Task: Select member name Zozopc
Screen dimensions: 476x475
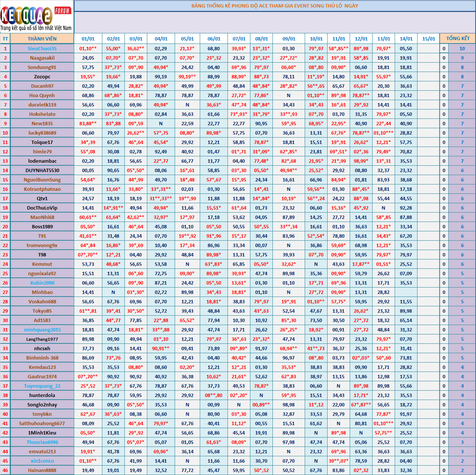Action: click(42, 76)
